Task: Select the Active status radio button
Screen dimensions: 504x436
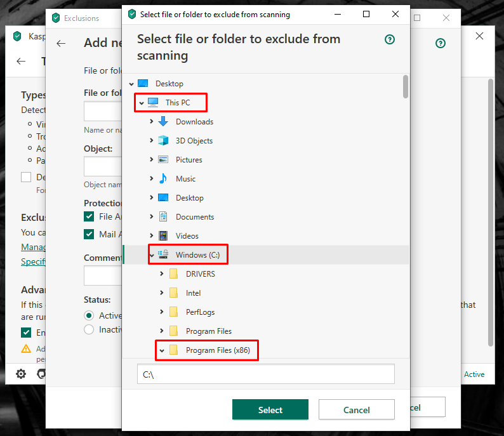Action: pos(89,315)
